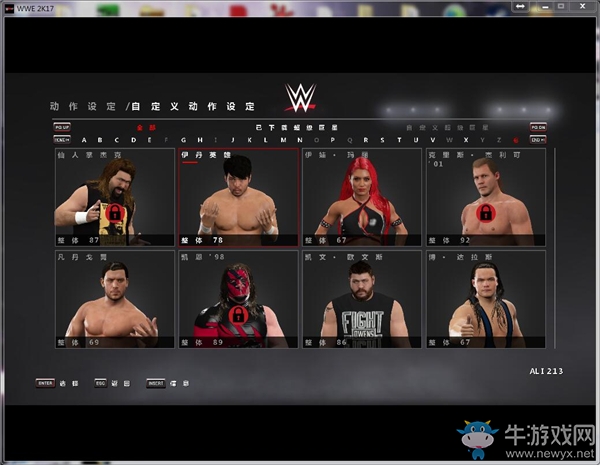Filter the roster by letter V

pos(432,140)
